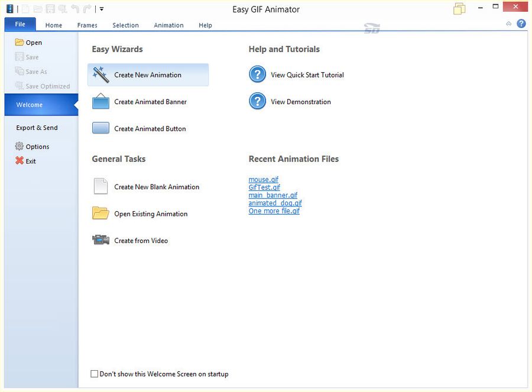Click Save in the File sidebar
Viewport: 532px width, 392px height.
coord(27,57)
